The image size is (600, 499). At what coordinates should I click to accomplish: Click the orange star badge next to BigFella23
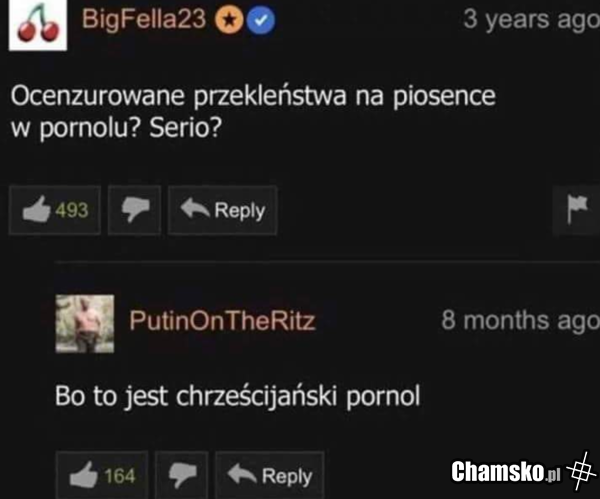pos(229,20)
